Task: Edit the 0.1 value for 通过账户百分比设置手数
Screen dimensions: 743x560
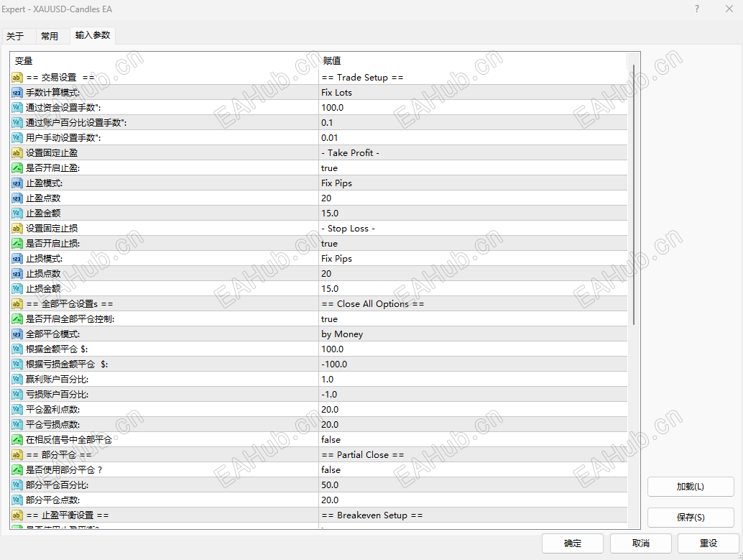Action: pos(473,123)
